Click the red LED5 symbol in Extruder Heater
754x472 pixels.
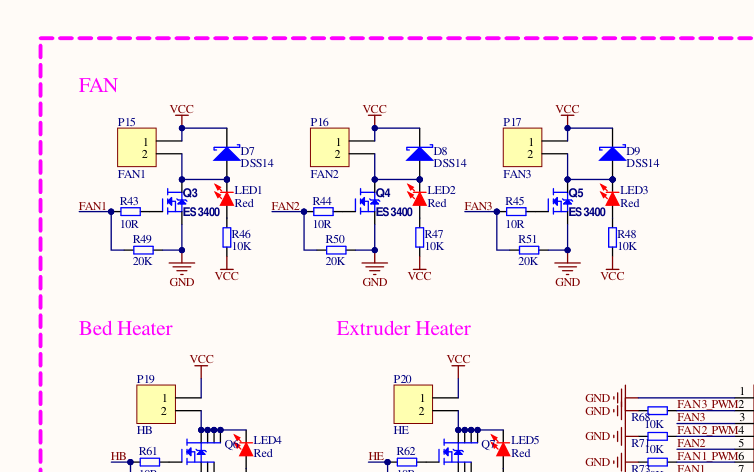coord(500,445)
